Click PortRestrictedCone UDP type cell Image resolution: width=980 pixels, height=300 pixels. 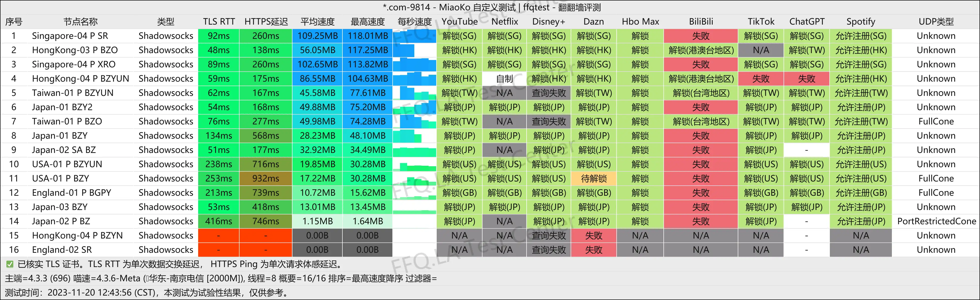tap(936, 221)
